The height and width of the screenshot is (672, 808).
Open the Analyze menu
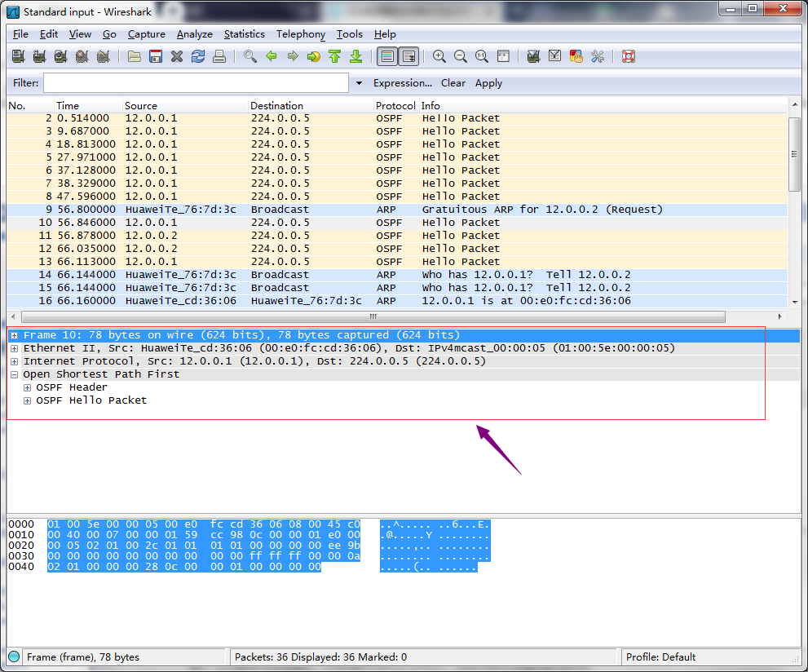click(194, 34)
